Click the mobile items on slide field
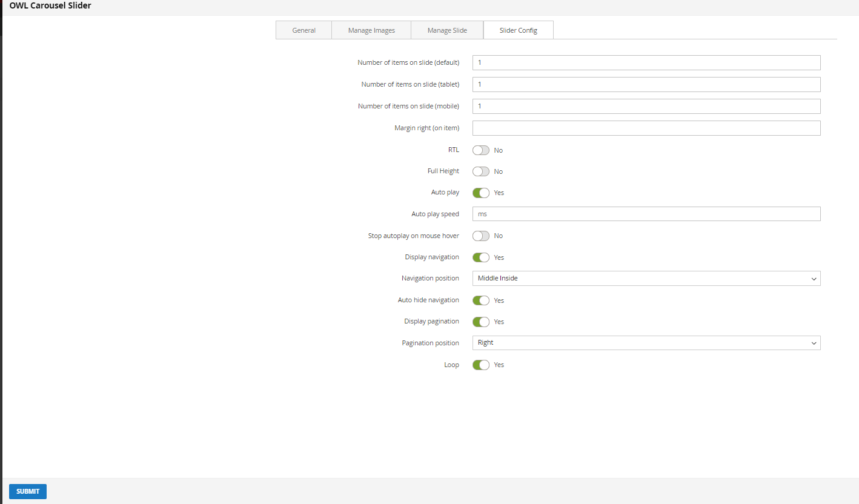Viewport: 859px width, 504px height. (646, 107)
